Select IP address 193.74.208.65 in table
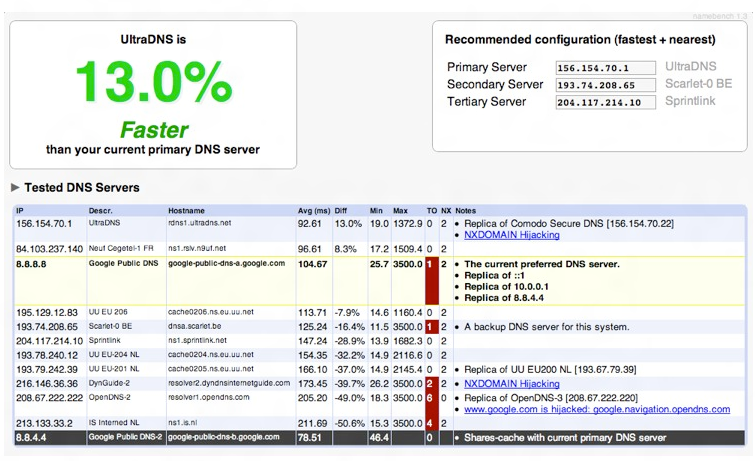The image size is (755, 461). pos(47,327)
